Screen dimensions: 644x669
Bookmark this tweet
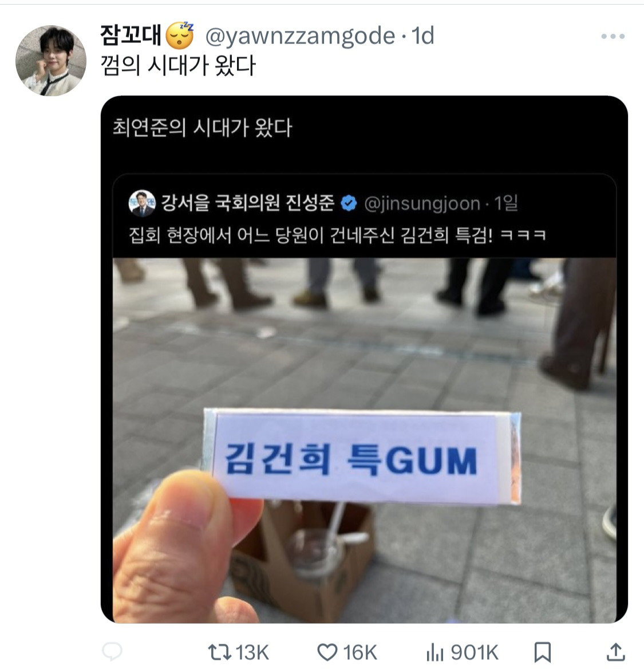click(543, 652)
